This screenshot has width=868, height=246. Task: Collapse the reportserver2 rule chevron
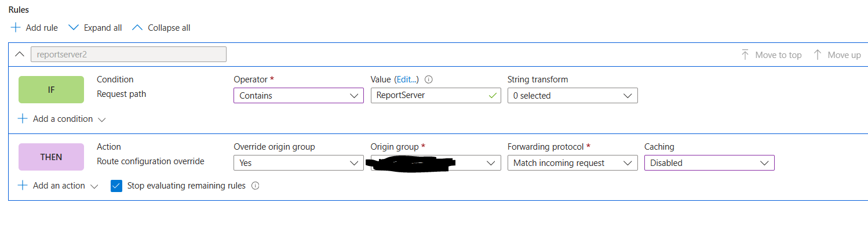(19, 54)
